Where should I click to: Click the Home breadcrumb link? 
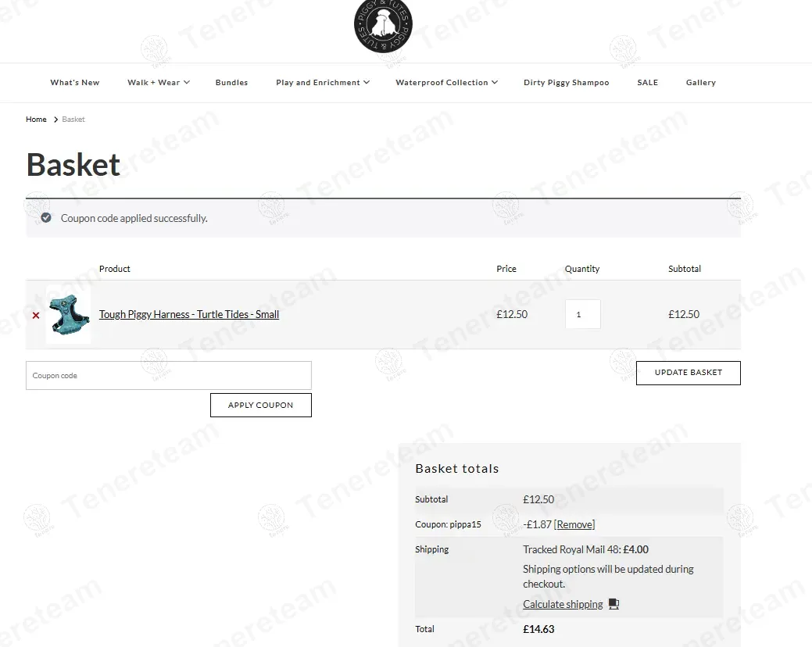[36, 120]
